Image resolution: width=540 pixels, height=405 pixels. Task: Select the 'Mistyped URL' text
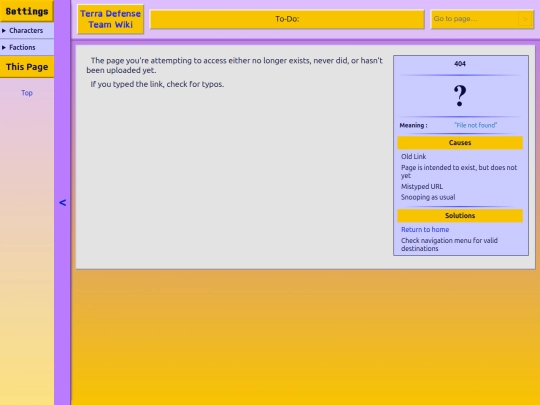point(422,187)
